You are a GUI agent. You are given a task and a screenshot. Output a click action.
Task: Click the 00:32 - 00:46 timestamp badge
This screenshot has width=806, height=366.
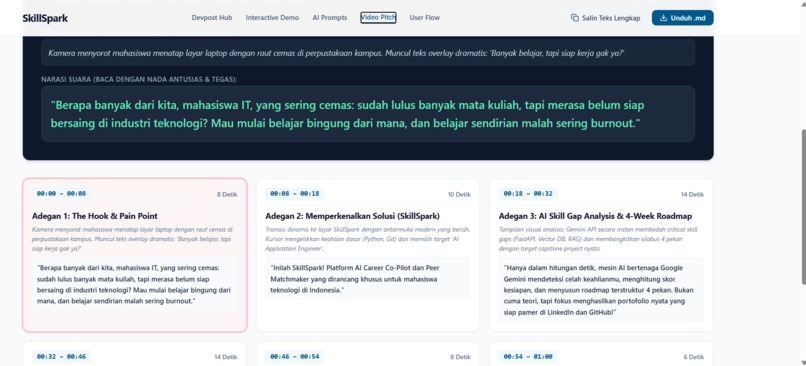pos(61,357)
